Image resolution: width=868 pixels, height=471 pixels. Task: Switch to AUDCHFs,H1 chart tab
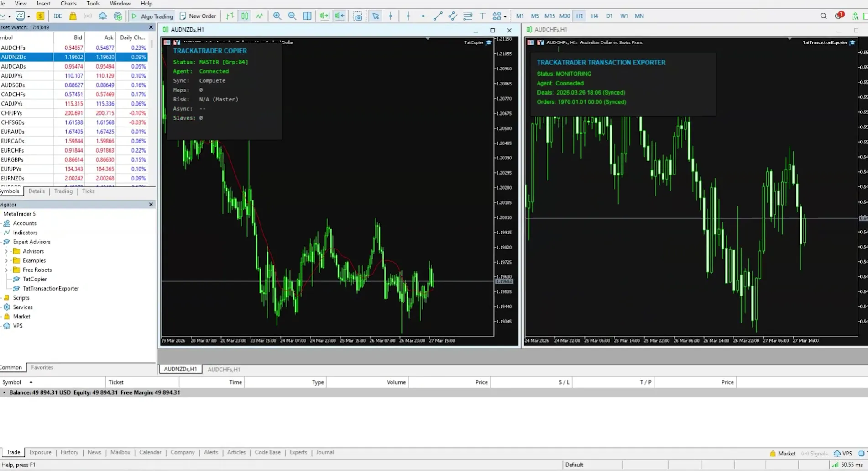[x=224, y=369]
